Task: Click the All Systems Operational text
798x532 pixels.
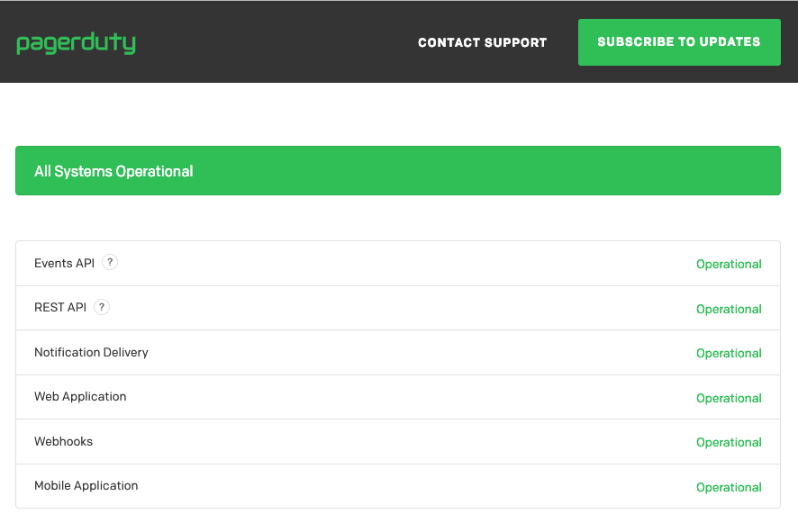Action: point(113,171)
